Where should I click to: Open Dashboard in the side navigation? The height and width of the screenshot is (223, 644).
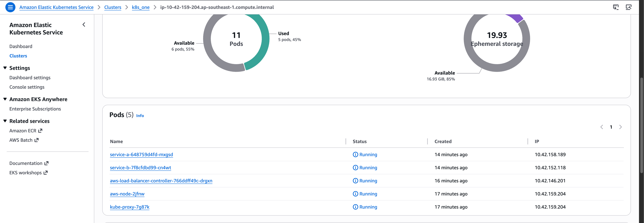pyautogui.click(x=21, y=46)
